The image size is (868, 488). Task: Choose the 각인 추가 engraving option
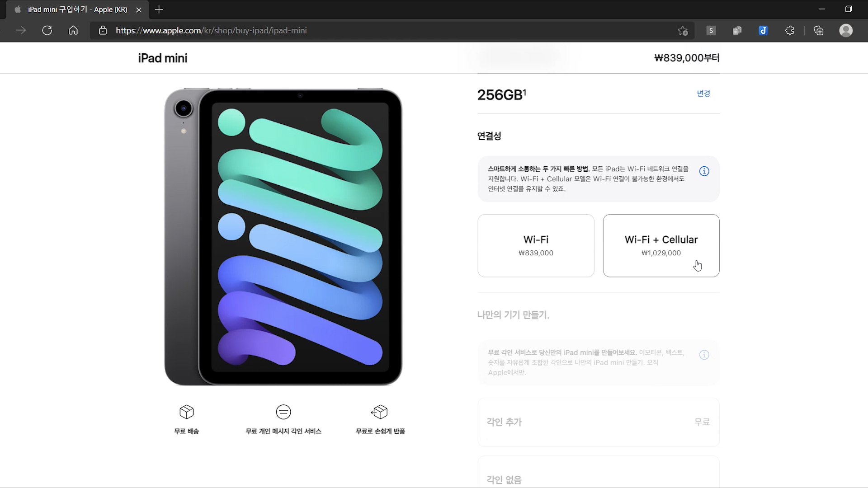[598, 422]
